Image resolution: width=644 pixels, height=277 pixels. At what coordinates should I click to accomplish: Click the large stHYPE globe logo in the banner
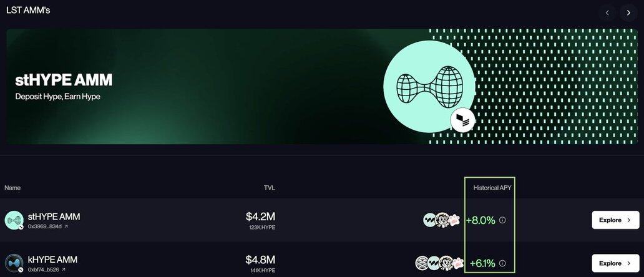[429, 87]
